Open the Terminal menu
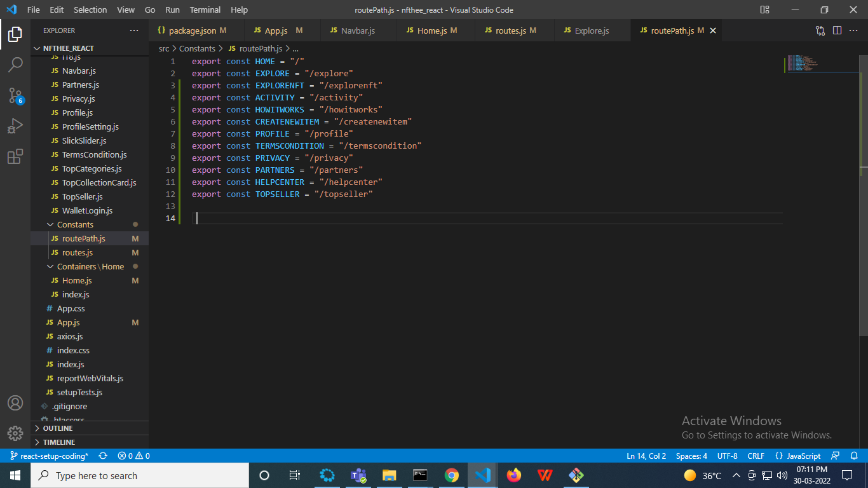This screenshot has width=868, height=488. (x=203, y=10)
